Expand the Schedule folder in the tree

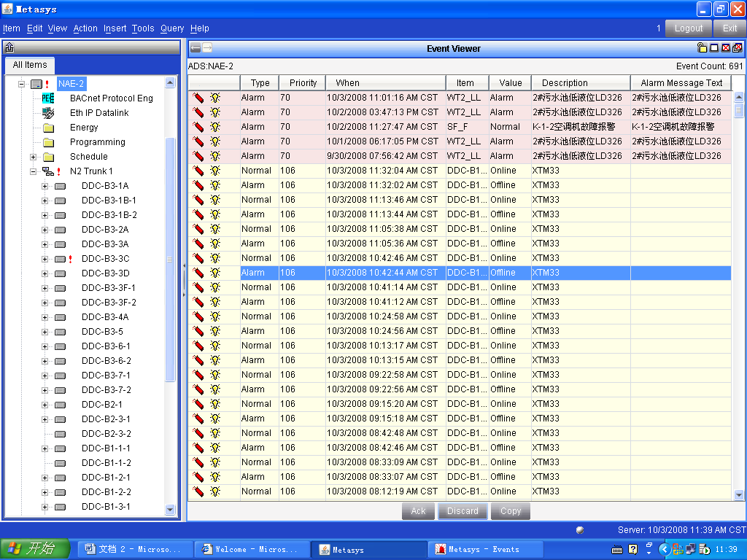(34, 157)
